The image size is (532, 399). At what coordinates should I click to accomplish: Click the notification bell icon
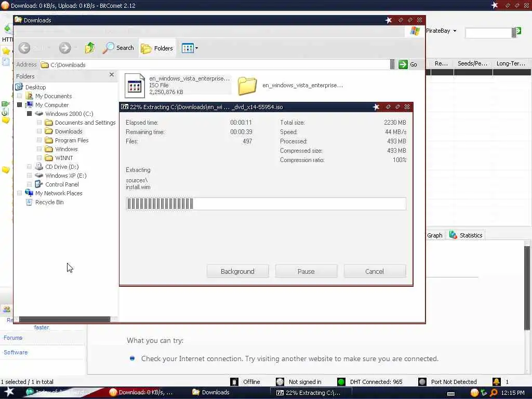496,382
